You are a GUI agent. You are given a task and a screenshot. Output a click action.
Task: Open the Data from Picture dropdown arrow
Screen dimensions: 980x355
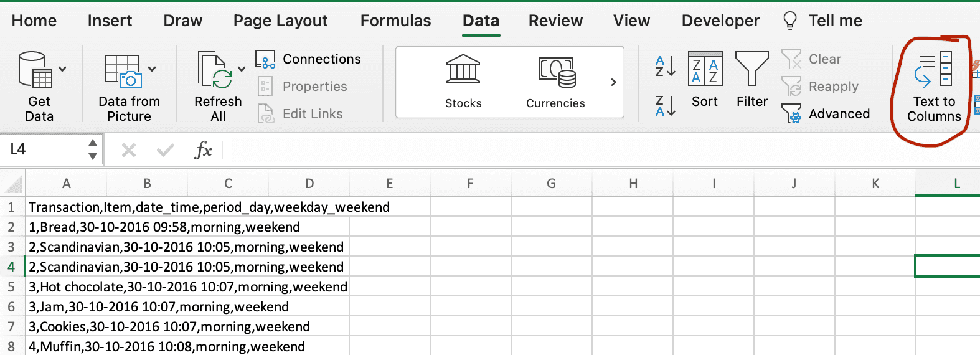[x=153, y=69]
